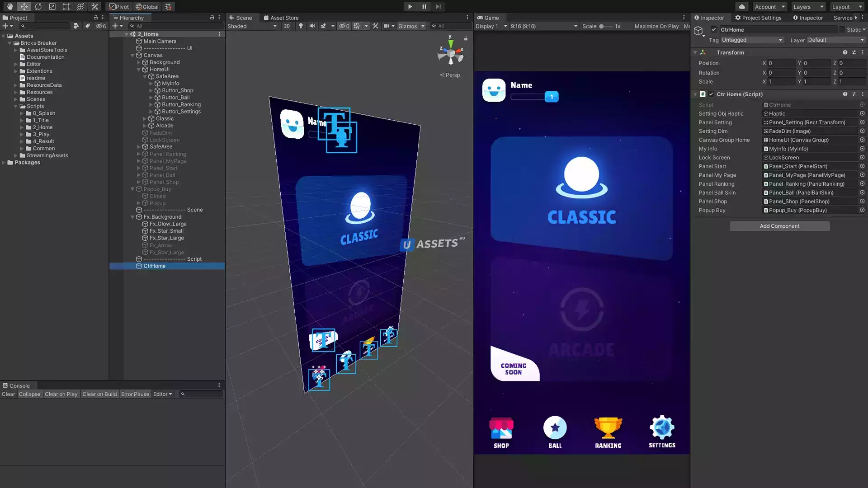
Task: Toggle CtrHome active checkbox in Inspector
Action: [714, 30]
